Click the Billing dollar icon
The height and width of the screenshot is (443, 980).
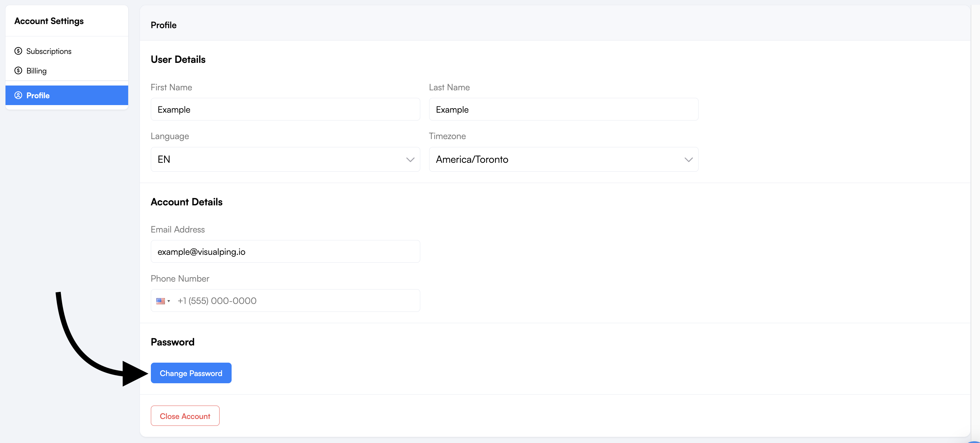(x=18, y=71)
